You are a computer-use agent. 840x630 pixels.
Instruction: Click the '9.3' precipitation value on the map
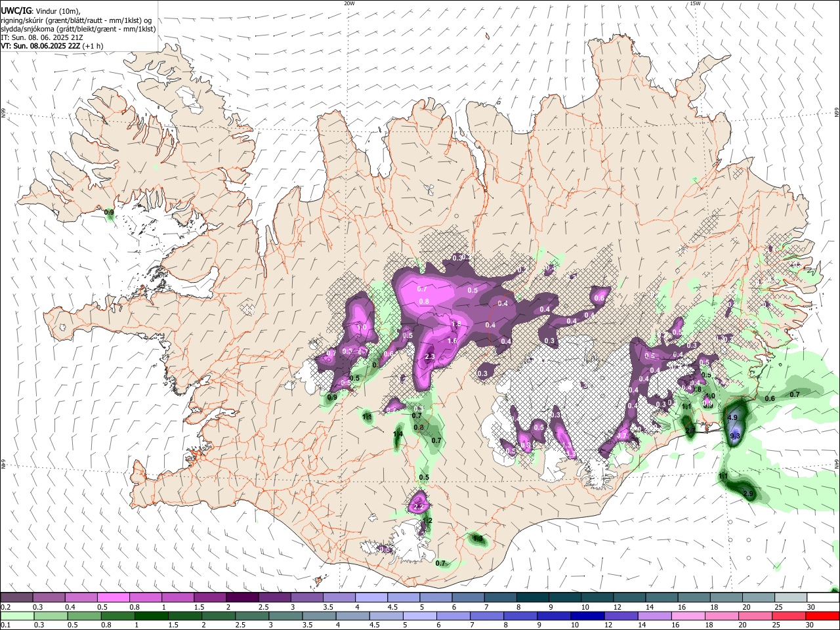coord(734,436)
